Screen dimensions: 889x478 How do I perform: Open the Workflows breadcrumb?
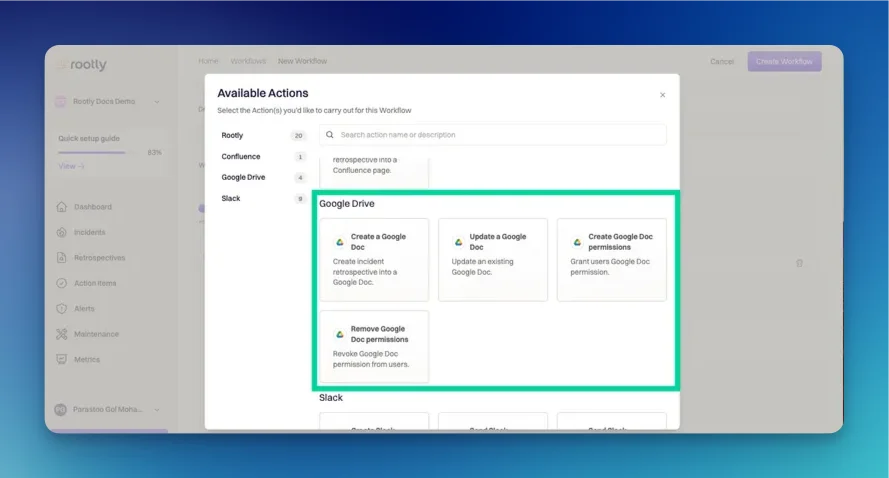(248, 61)
